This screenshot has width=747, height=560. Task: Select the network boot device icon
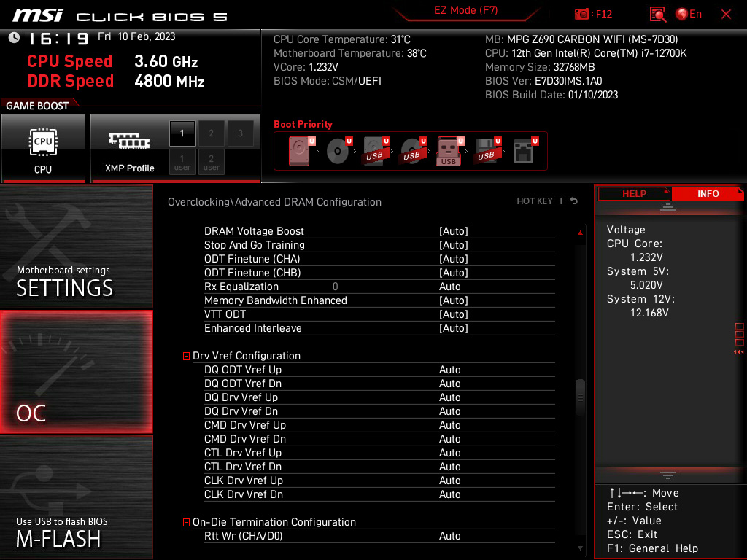point(525,151)
